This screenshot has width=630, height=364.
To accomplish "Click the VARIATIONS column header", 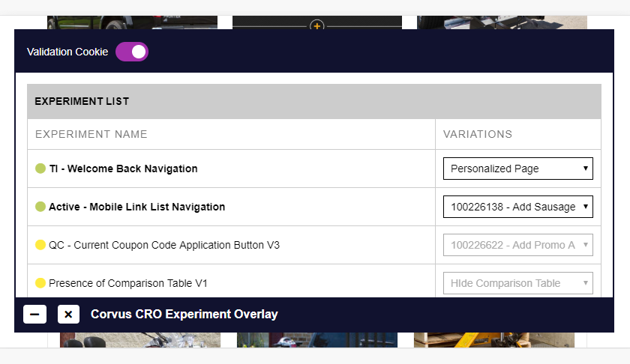I will point(478,134).
